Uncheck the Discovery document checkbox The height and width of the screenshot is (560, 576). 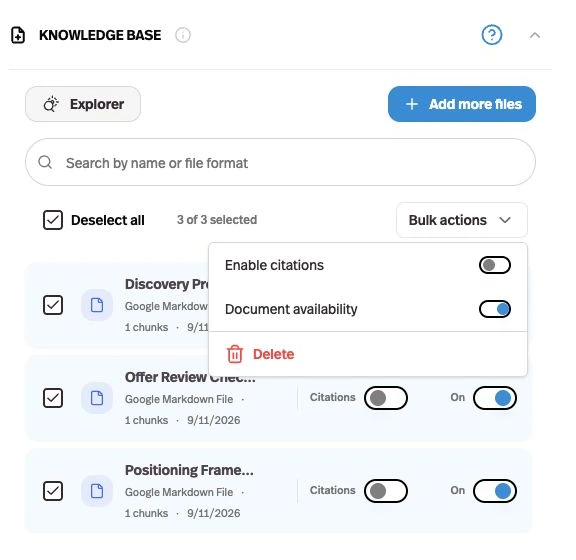[x=53, y=305]
